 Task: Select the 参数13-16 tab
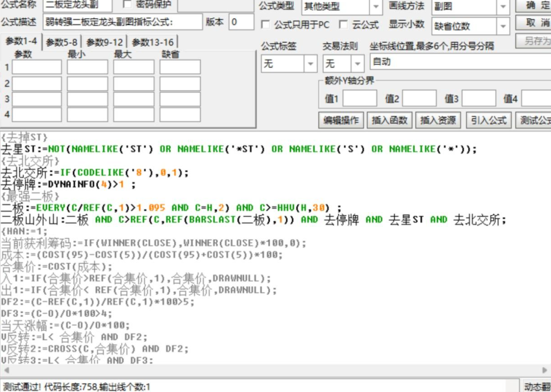pyautogui.click(x=153, y=42)
